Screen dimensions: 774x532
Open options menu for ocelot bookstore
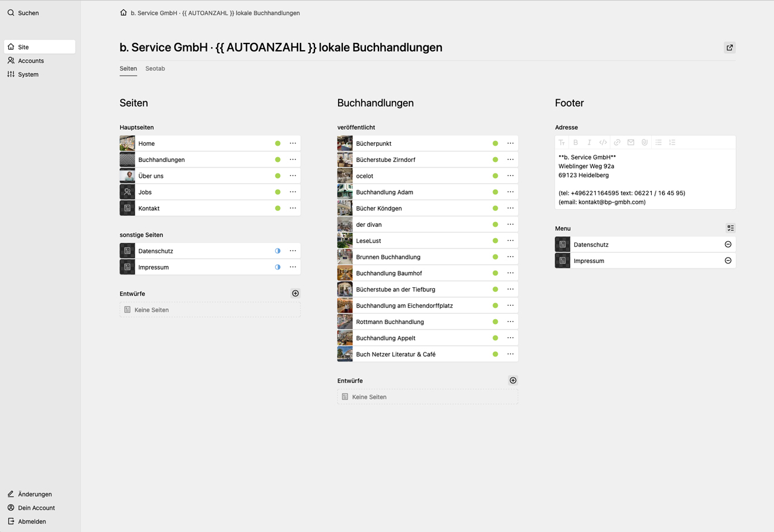tap(510, 175)
